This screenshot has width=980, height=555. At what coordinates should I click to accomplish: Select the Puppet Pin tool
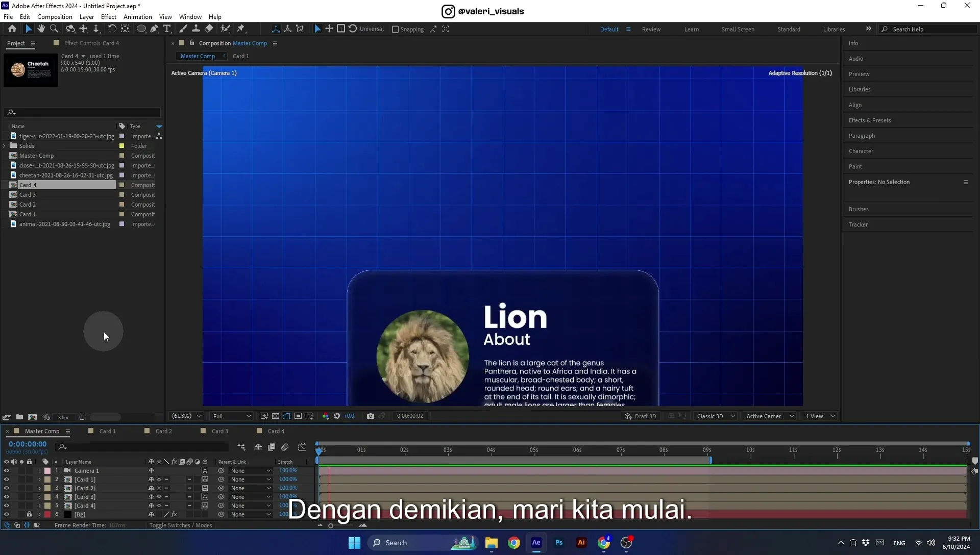241,29
